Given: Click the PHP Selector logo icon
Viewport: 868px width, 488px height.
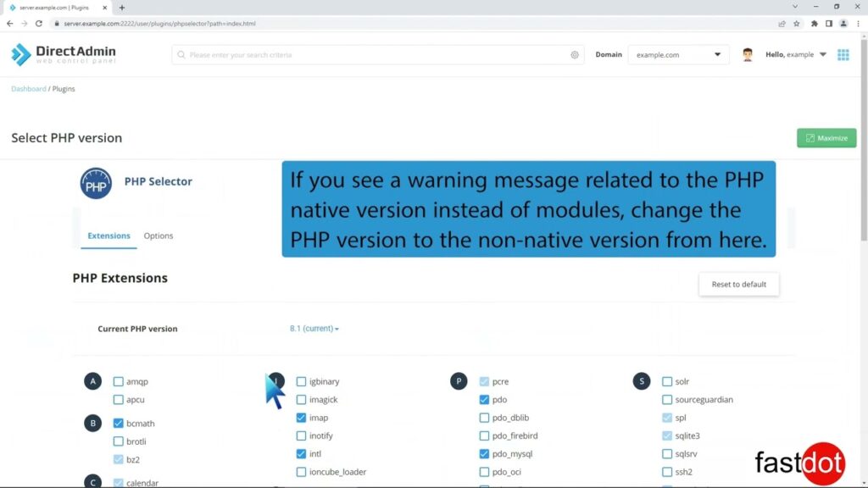Looking at the screenshot, I should [96, 184].
